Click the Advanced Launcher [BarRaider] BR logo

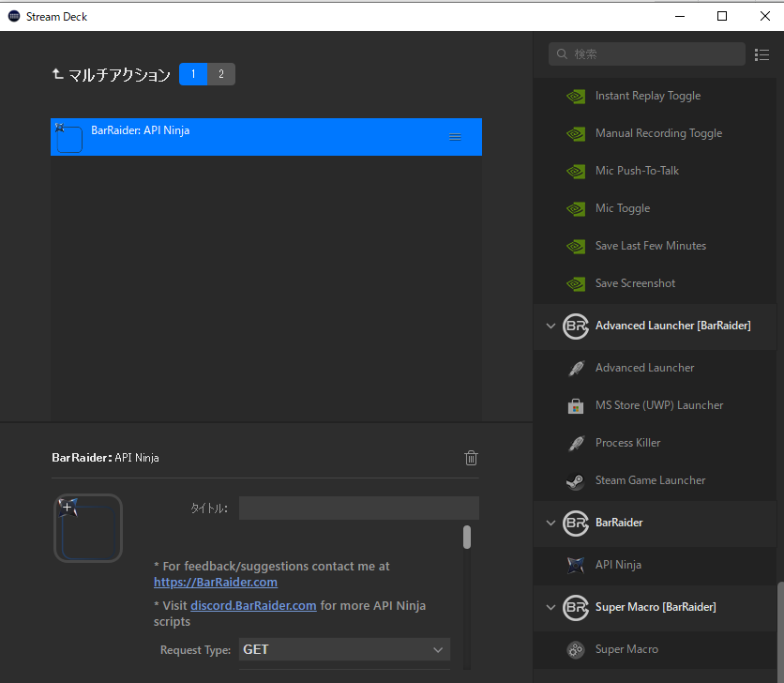(576, 326)
